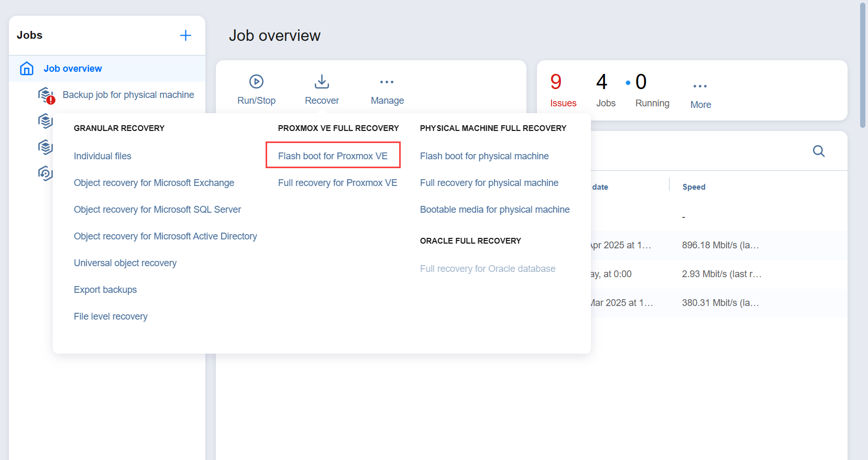
Task: Click Universal object recovery
Action: pos(125,263)
